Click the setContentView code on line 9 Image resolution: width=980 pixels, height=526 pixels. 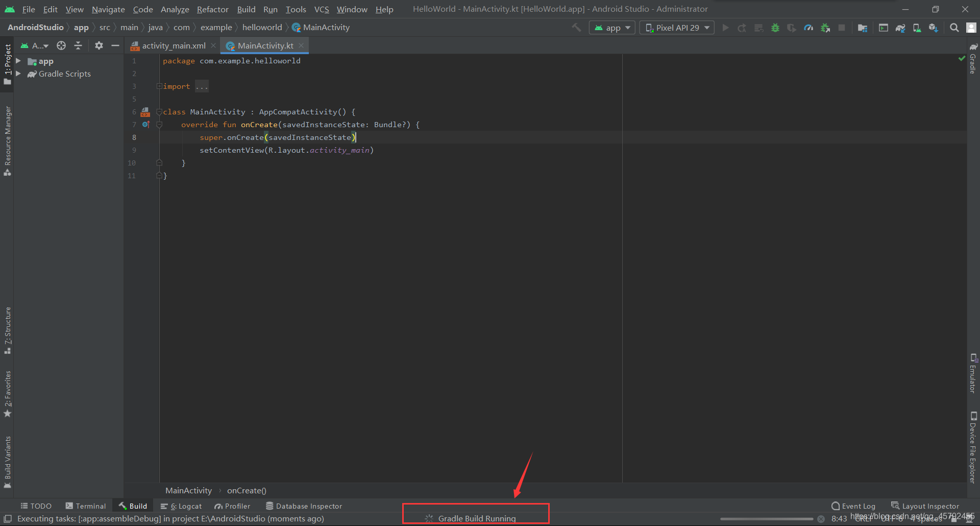point(286,150)
